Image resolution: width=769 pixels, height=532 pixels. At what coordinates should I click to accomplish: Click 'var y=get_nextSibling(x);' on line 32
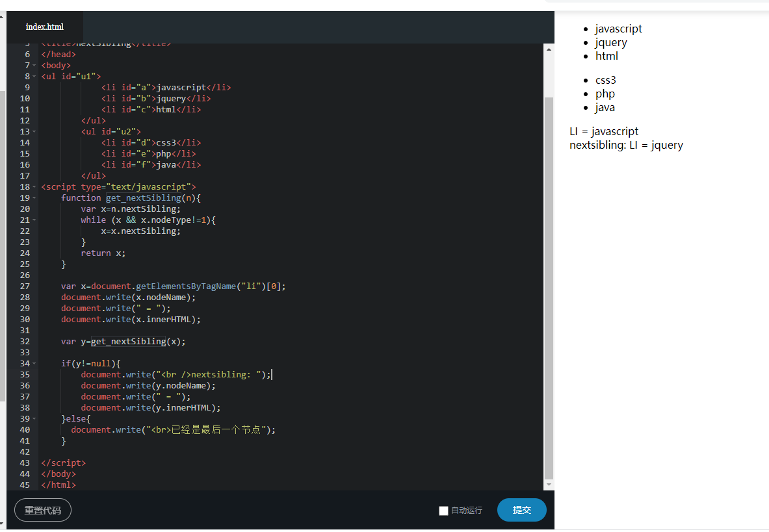coord(123,342)
